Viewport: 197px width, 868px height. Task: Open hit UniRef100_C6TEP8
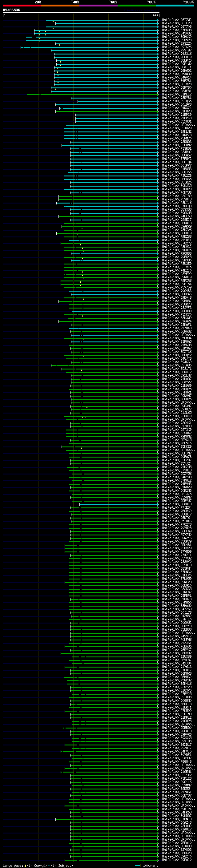pyautogui.click(x=177, y=23)
